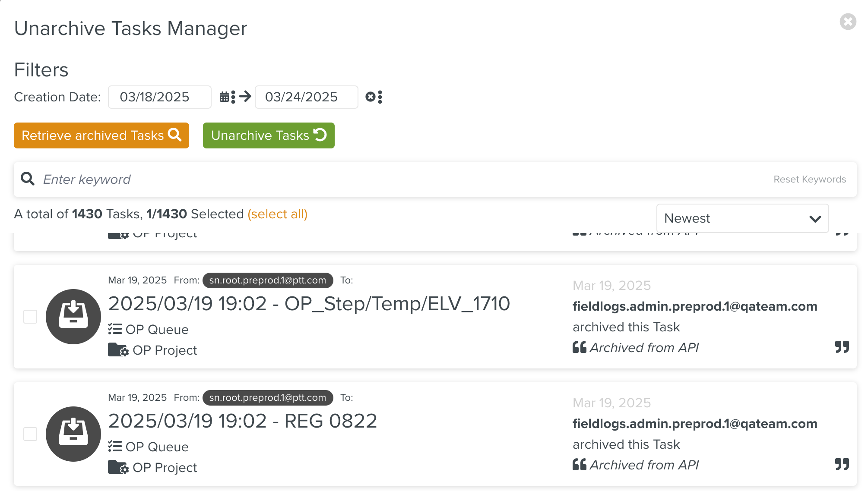Select checkbox for OP_Step/Temp/ELV_1710 task
This screenshot has height=491, width=868.
30,316
